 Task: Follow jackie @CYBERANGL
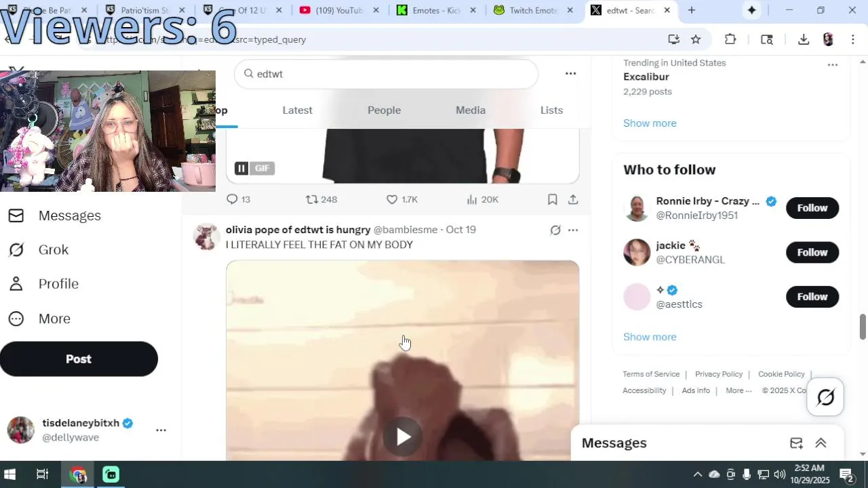click(x=812, y=252)
